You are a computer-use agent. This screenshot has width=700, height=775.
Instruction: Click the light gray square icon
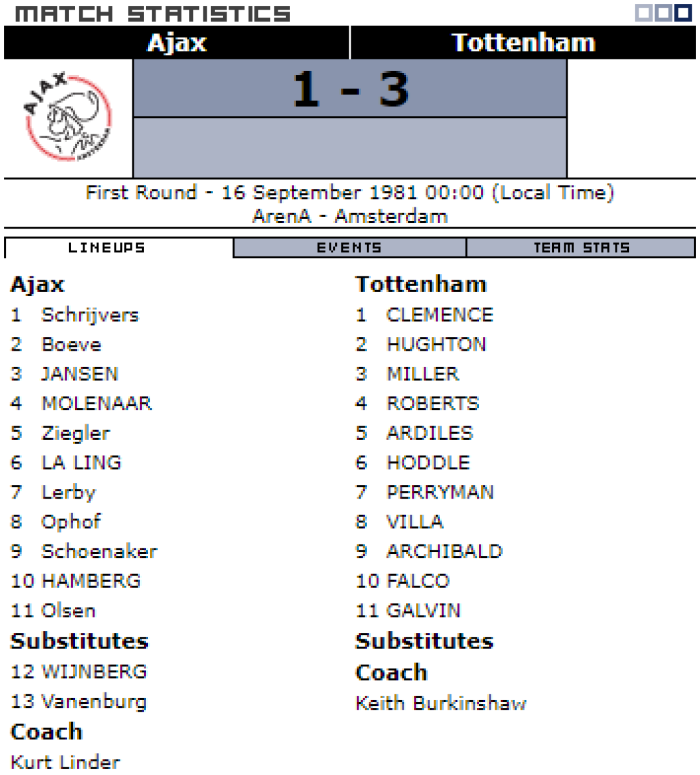pos(644,13)
